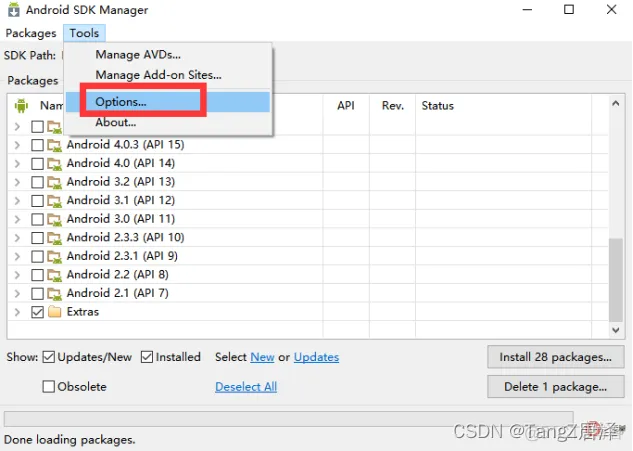Click Install 28 packages... button
This screenshot has height=451, width=633.
tap(555, 357)
